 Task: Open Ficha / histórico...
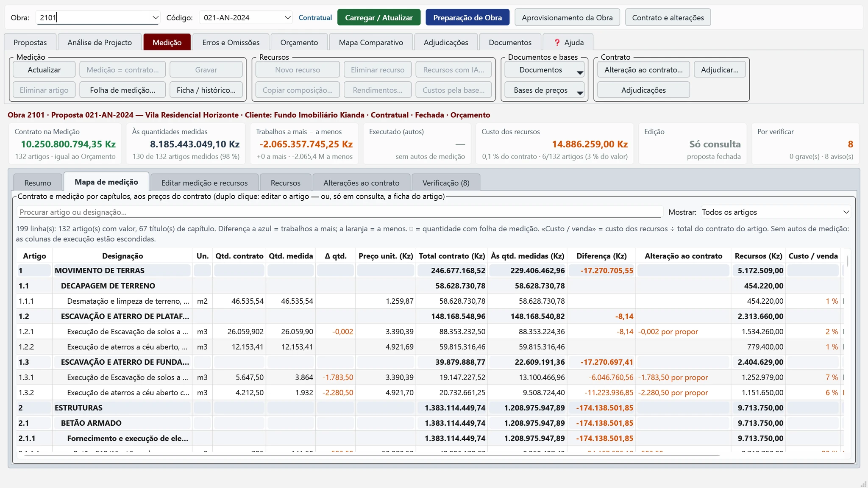206,90
